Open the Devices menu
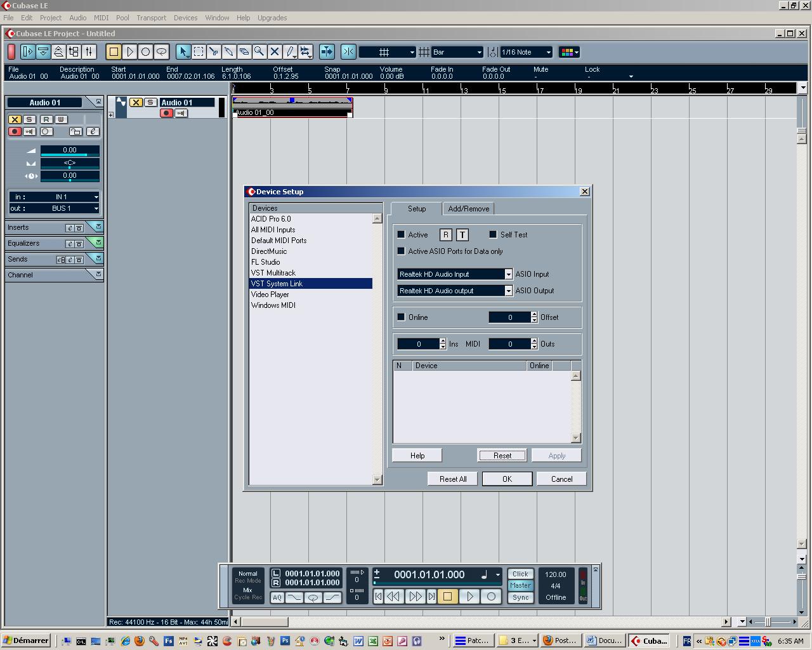This screenshot has width=812, height=650. click(186, 18)
